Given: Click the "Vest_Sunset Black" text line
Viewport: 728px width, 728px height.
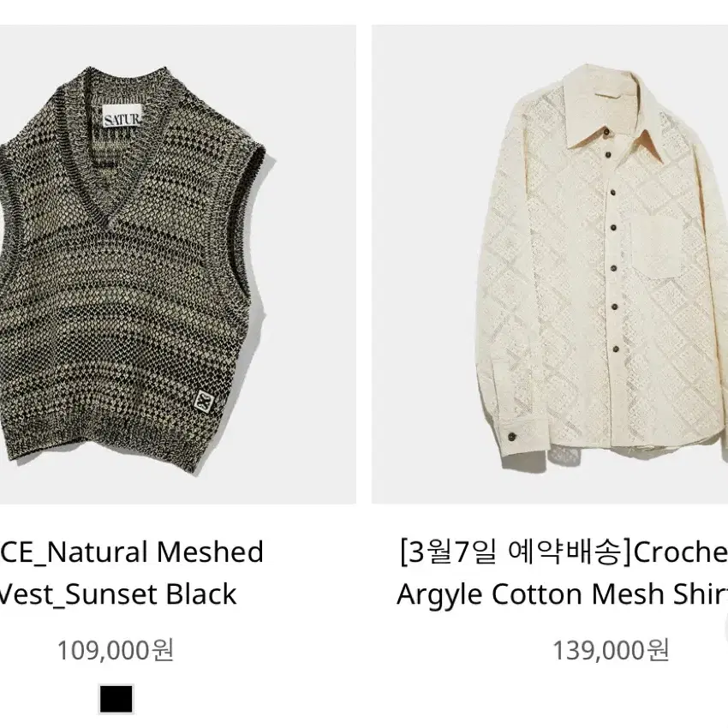Looking at the screenshot, I should point(118,594).
